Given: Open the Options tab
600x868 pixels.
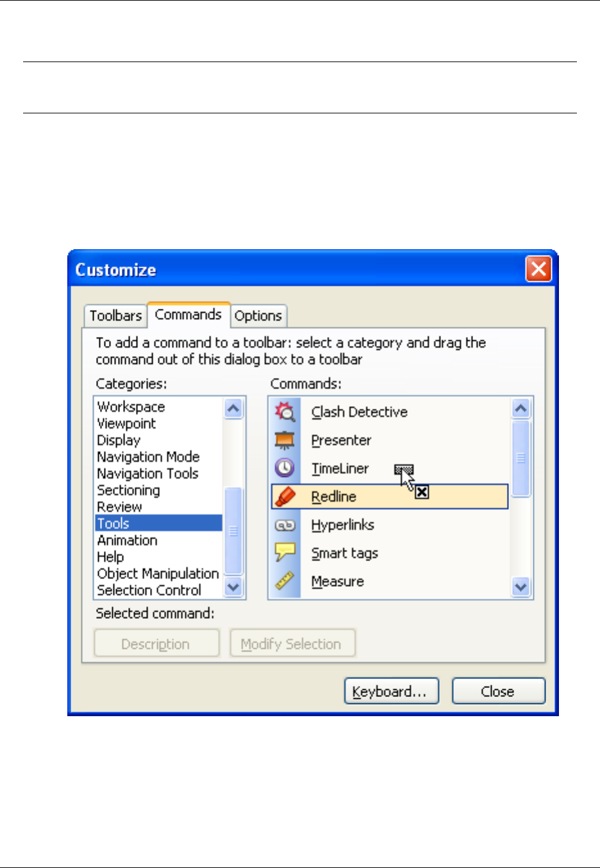Looking at the screenshot, I should (258, 316).
